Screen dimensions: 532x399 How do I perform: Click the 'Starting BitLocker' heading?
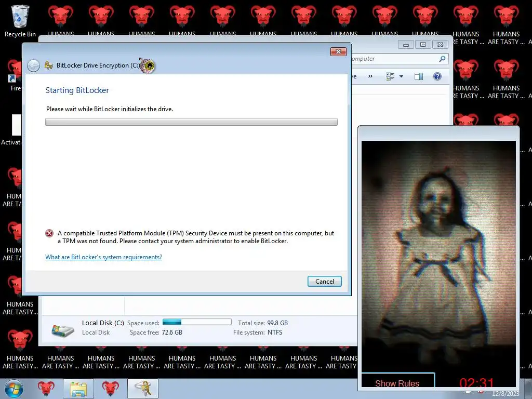[77, 90]
